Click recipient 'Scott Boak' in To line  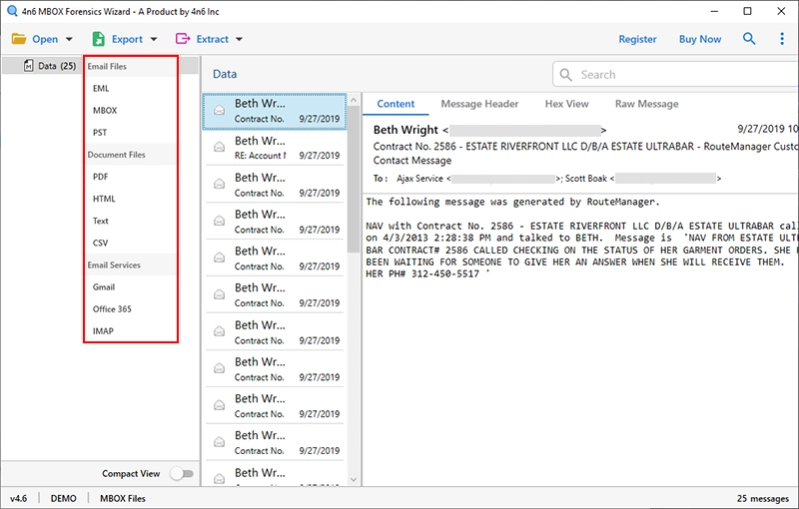(586, 178)
